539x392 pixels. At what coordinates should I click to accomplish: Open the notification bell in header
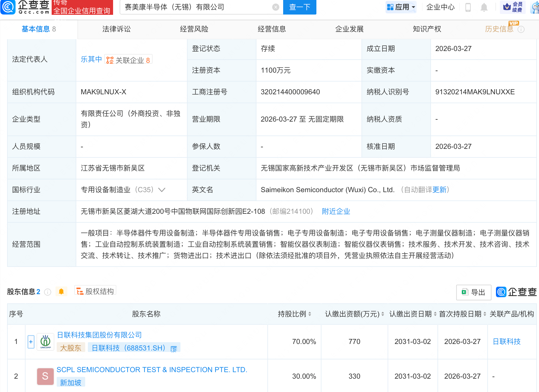tap(484, 7)
